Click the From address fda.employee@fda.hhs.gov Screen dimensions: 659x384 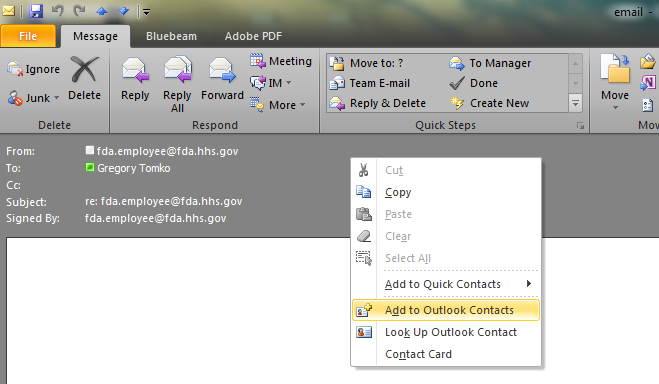[x=167, y=151]
